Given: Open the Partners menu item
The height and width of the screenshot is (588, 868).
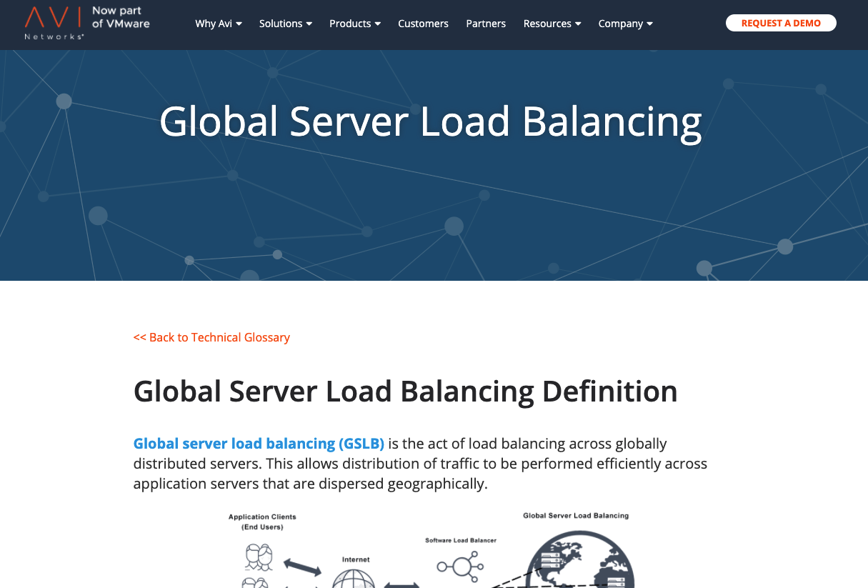Looking at the screenshot, I should click(x=486, y=24).
